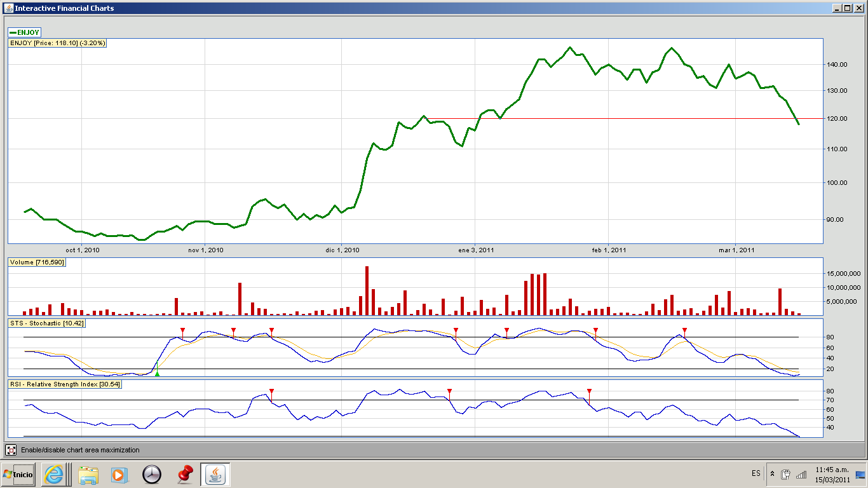Screen dimensions: 868x488
Task: Click the RSI - Relative Strength Index label
Action: pos(65,384)
